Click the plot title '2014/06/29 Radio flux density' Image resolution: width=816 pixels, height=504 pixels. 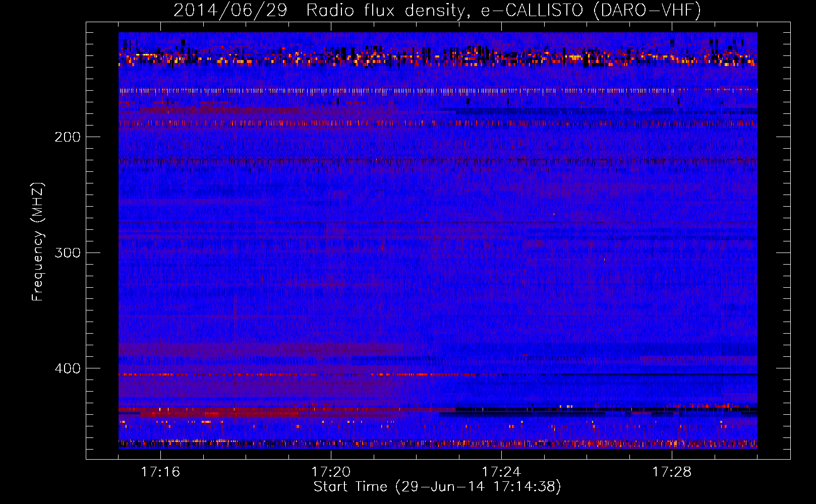pyautogui.click(x=437, y=10)
